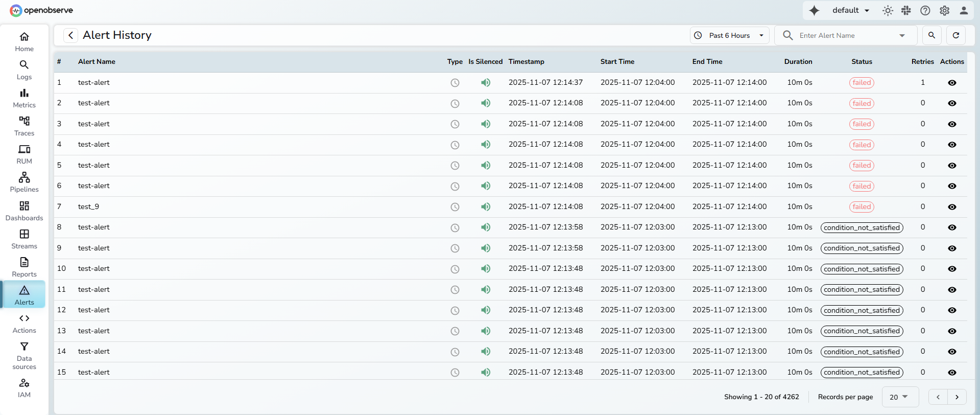The height and width of the screenshot is (415, 980).
Task: Click eye icon for row 15
Action: tap(952, 373)
